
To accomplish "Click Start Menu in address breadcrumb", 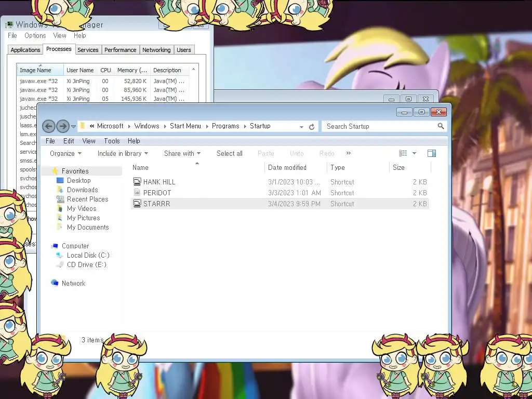I will pos(185,126).
